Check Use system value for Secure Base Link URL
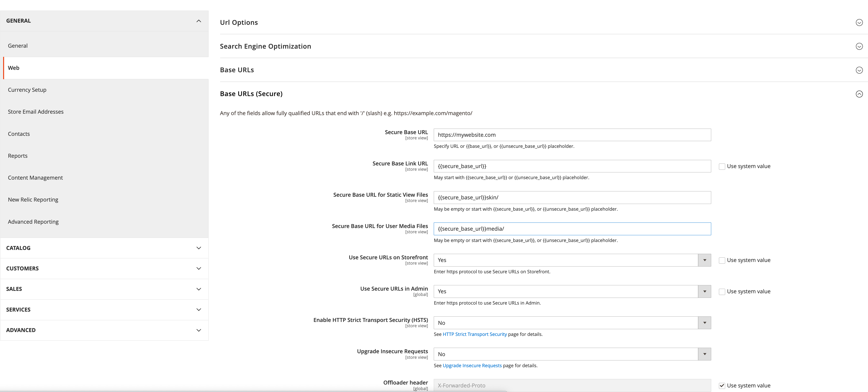The image size is (868, 392). (722, 166)
